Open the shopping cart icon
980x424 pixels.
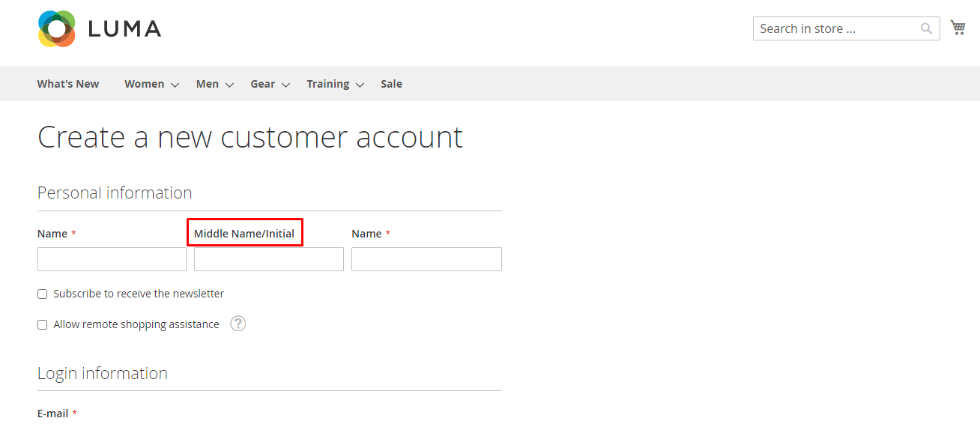(958, 28)
